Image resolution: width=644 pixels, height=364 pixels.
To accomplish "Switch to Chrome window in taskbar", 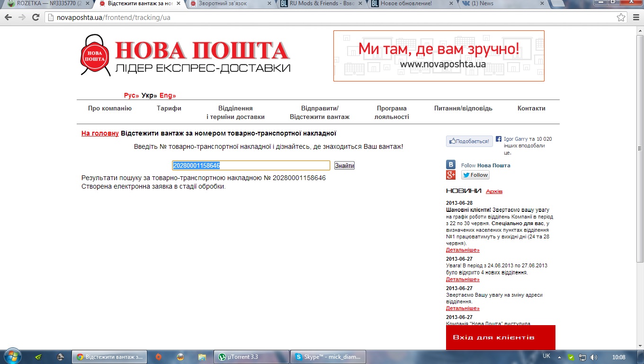I will pyautogui.click(x=109, y=357).
